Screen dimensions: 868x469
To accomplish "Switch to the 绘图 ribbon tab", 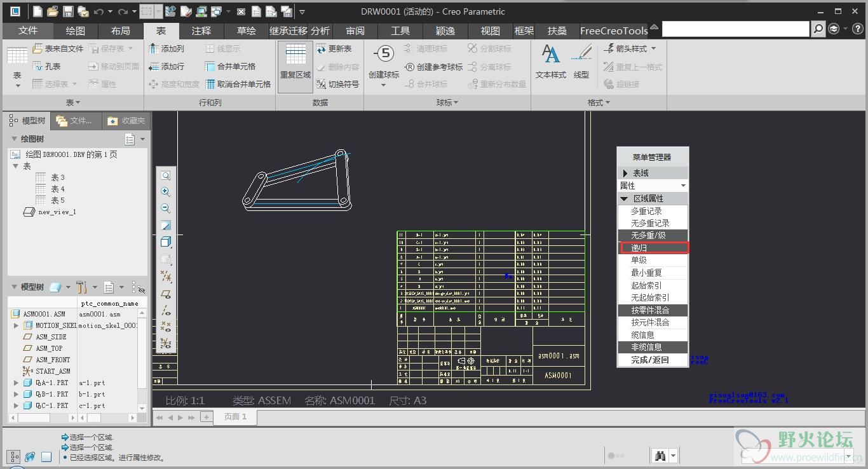I will tap(75, 31).
